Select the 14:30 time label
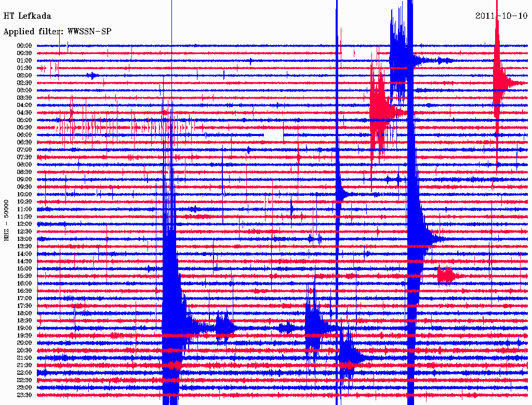The height and width of the screenshot is (405, 532). point(24,261)
